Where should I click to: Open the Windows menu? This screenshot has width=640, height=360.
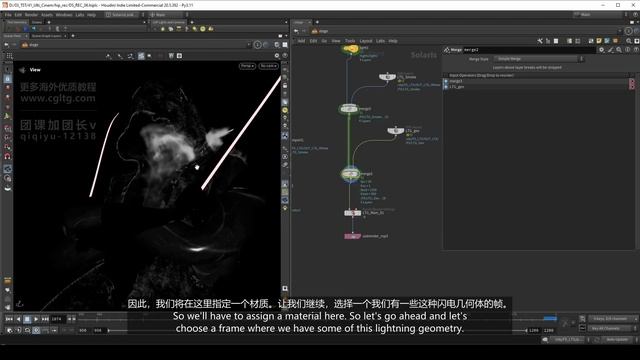(64, 15)
